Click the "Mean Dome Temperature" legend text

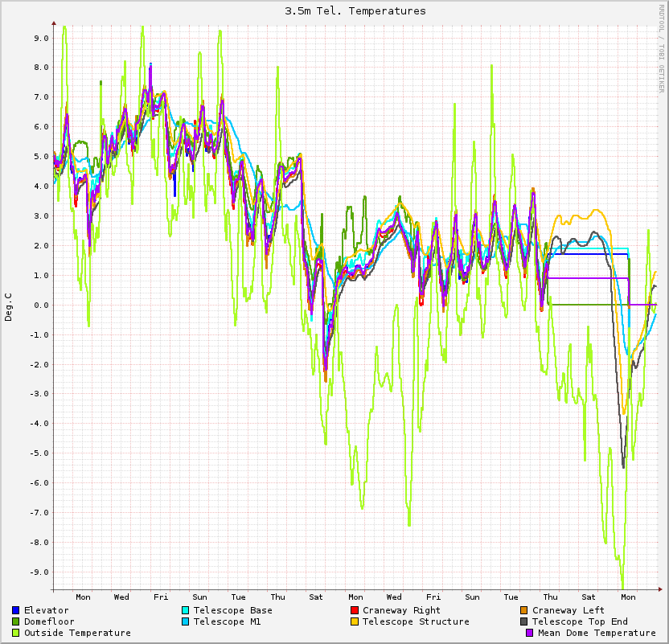point(597,633)
